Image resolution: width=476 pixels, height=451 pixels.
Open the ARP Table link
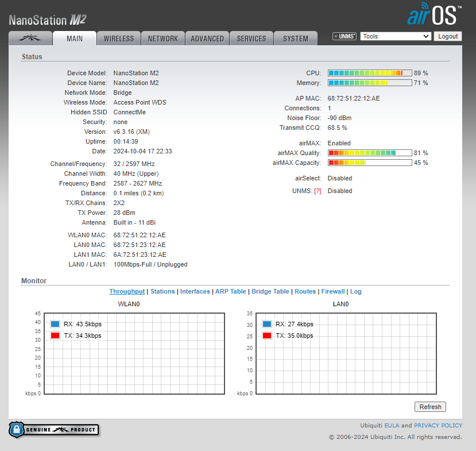click(x=231, y=291)
